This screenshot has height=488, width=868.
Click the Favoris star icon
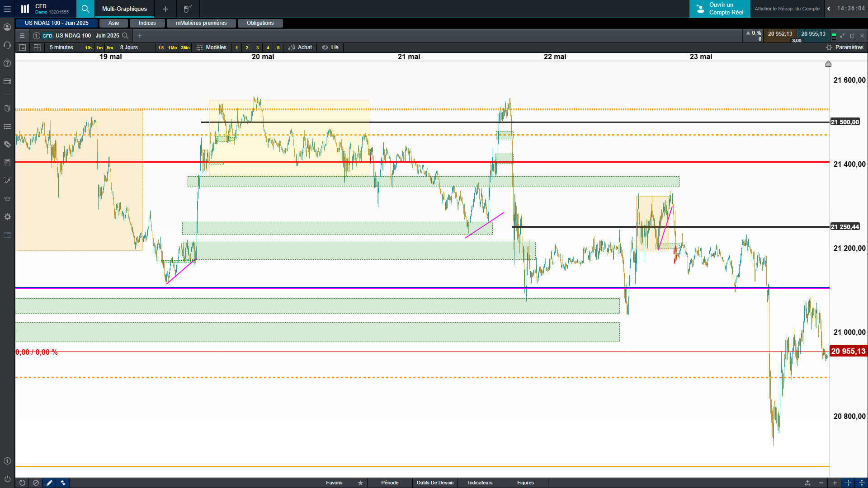(x=360, y=483)
